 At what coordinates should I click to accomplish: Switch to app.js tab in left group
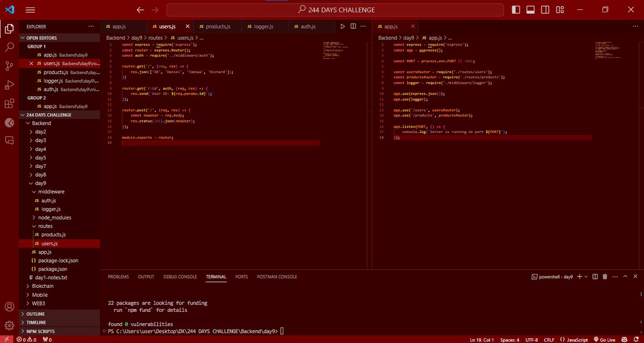(123, 26)
